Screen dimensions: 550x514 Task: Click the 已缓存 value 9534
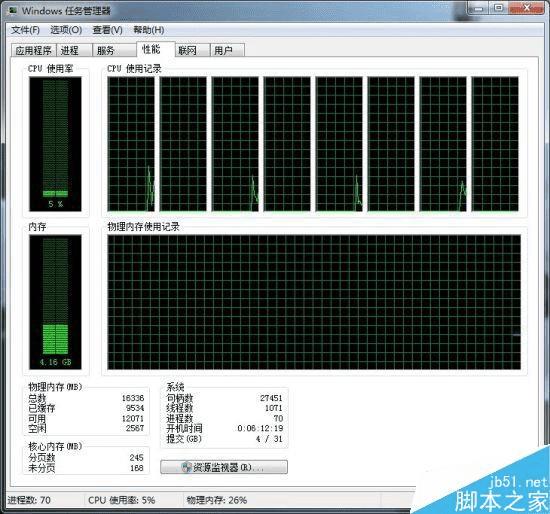click(135, 408)
